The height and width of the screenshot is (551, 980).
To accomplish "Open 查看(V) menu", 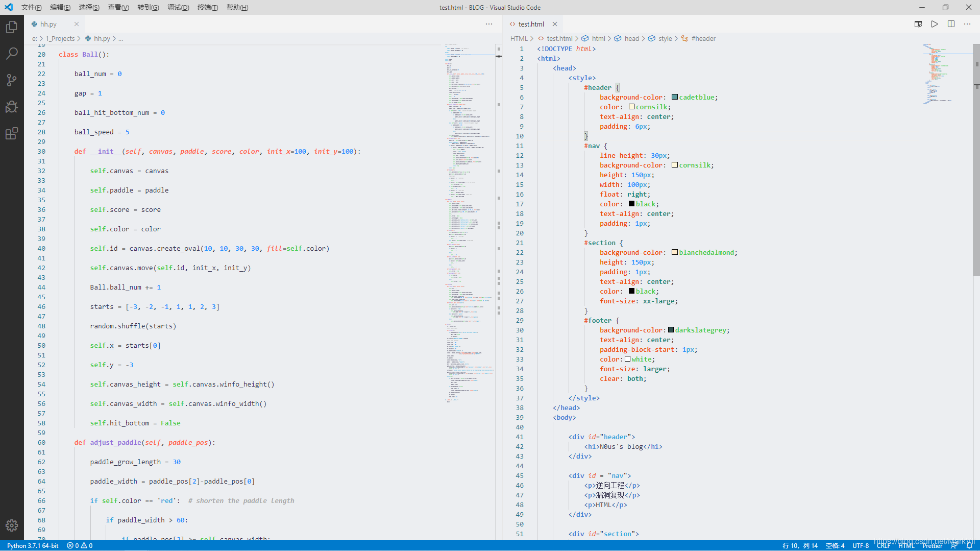I will tap(118, 7).
